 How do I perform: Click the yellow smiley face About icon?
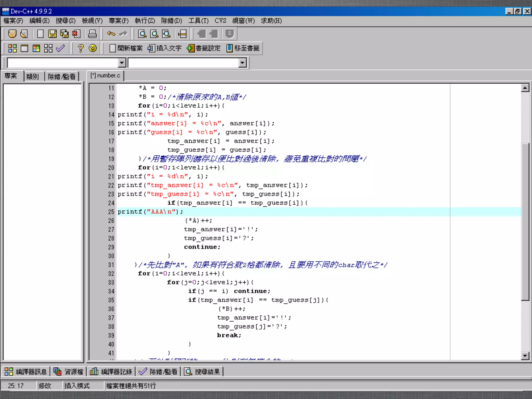click(93, 48)
